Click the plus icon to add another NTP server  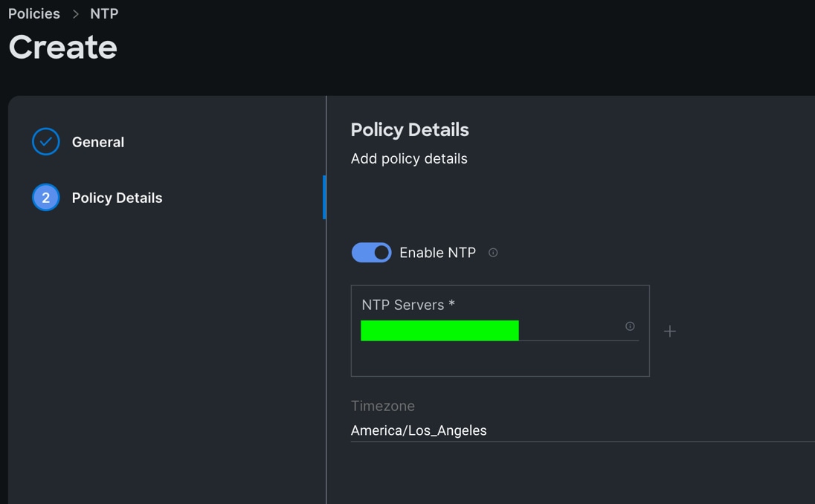[x=670, y=331]
